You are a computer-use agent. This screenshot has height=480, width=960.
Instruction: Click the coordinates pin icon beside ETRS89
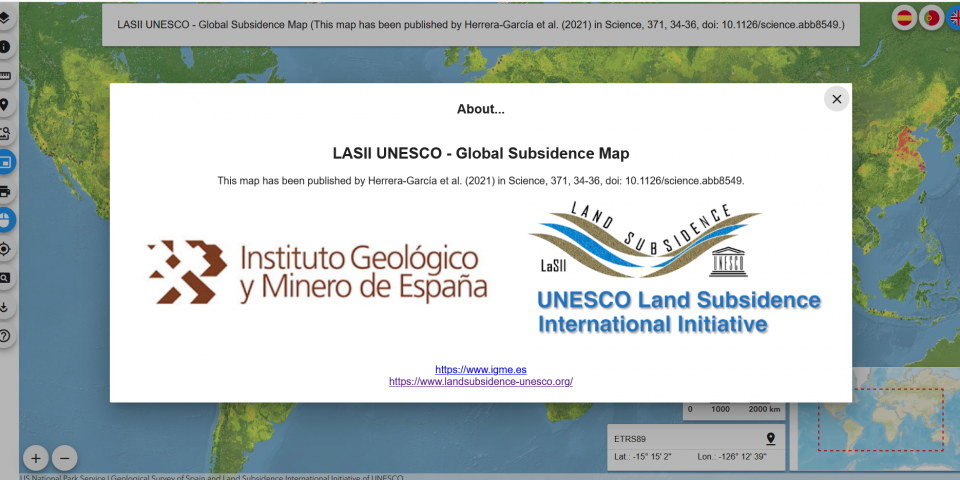click(771, 438)
